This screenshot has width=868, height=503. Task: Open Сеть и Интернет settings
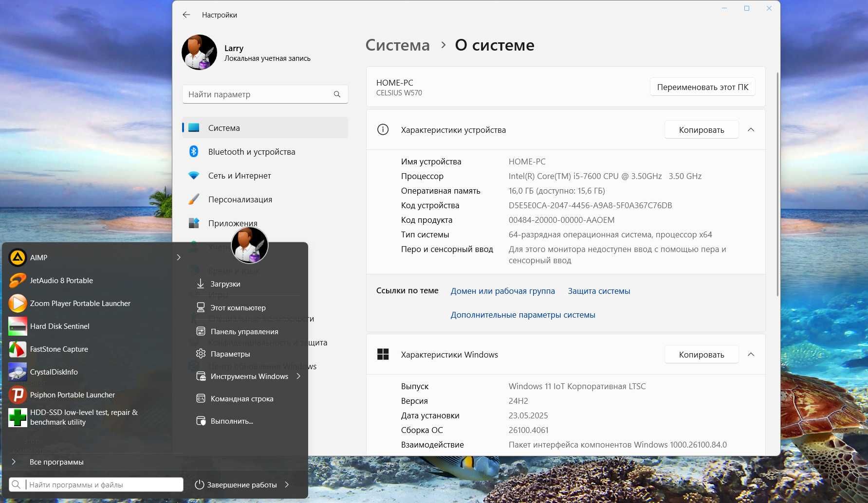(x=265, y=176)
